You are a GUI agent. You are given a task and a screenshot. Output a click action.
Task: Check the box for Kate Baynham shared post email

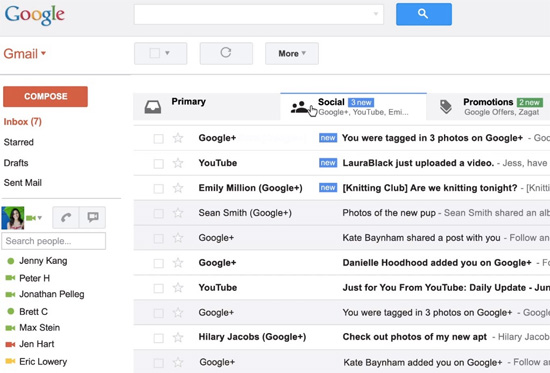159,239
